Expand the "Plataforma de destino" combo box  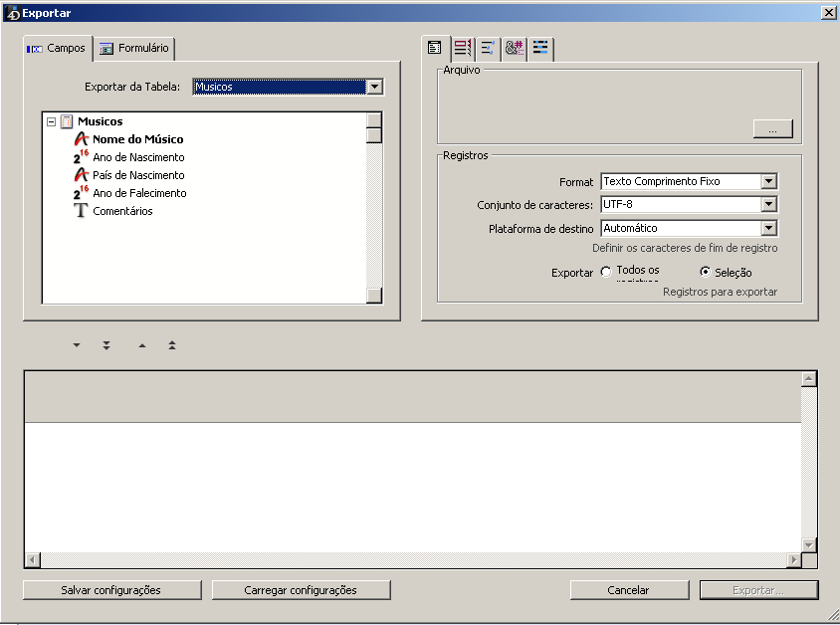click(x=768, y=229)
